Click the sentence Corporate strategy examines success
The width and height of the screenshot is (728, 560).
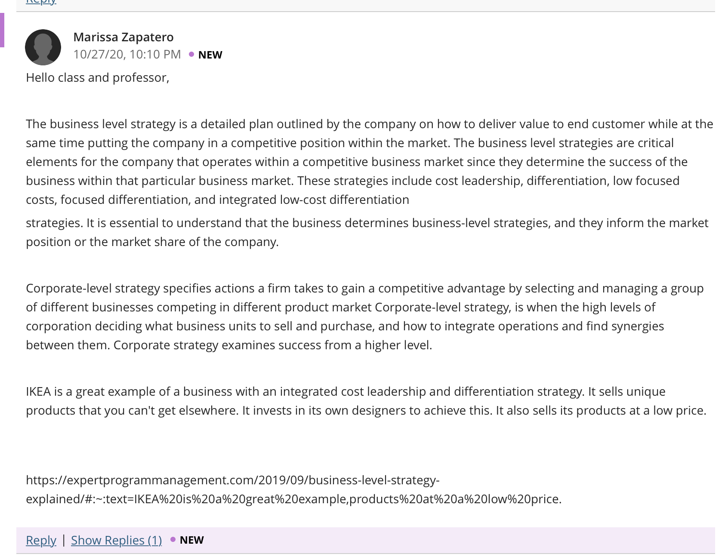(x=273, y=345)
